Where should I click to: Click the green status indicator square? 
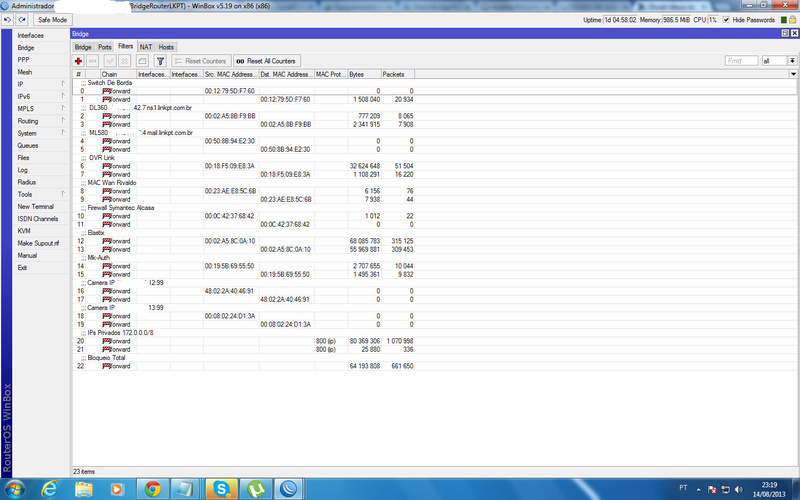tap(784, 20)
